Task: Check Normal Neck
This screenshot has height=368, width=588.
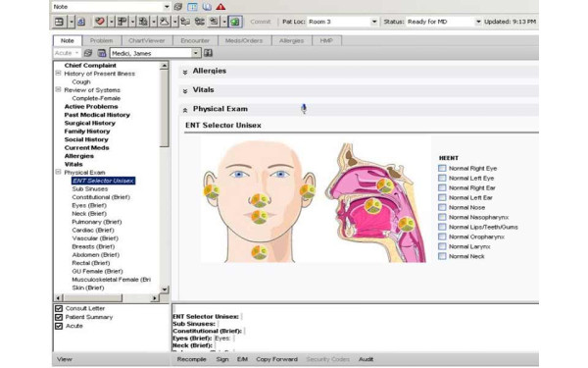Action: click(x=442, y=256)
